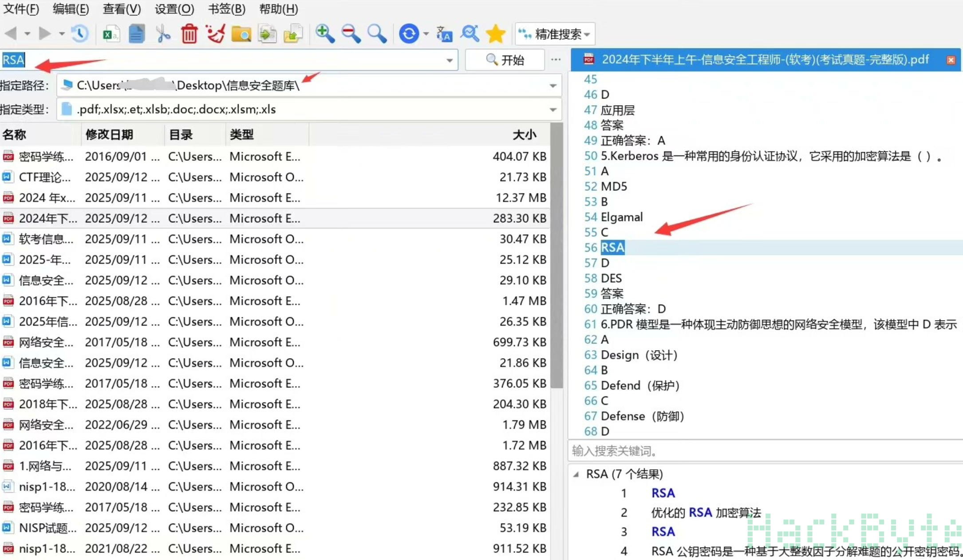Select the 2018年下 file row
The height and width of the screenshot is (560, 963).
coord(275,404)
